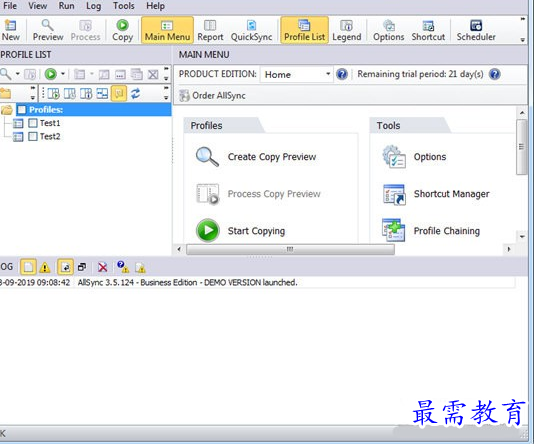The height and width of the screenshot is (444, 534).
Task: Open Shortcut from the top toolbar
Action: (428, 30)
